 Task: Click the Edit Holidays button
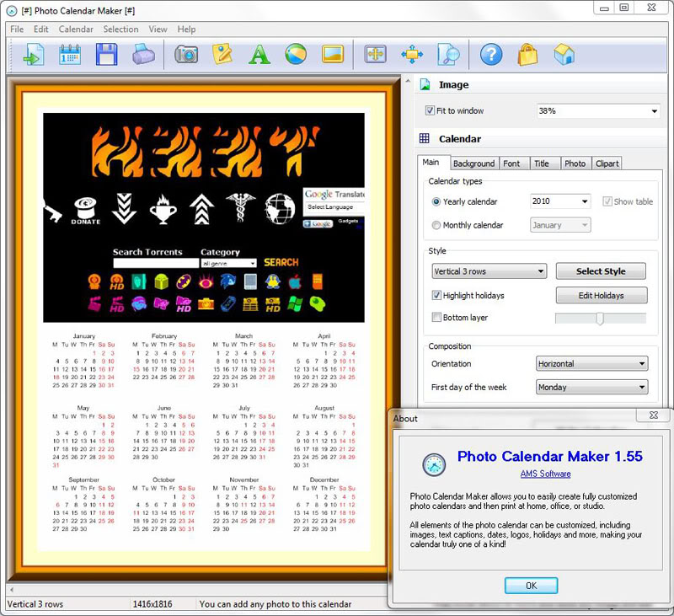[x=601, y=295]
